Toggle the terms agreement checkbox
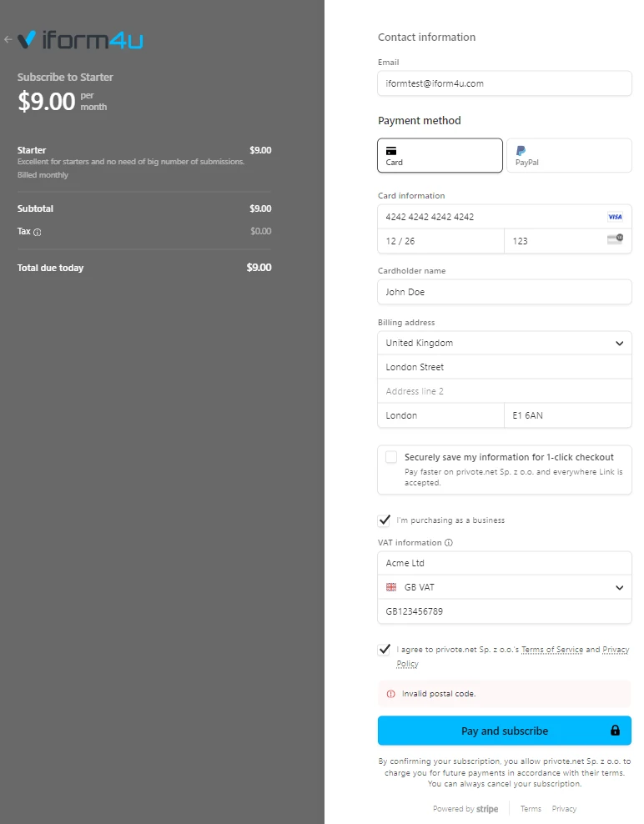This screenshot has width=644, height=824. click(x=384, y=650)
